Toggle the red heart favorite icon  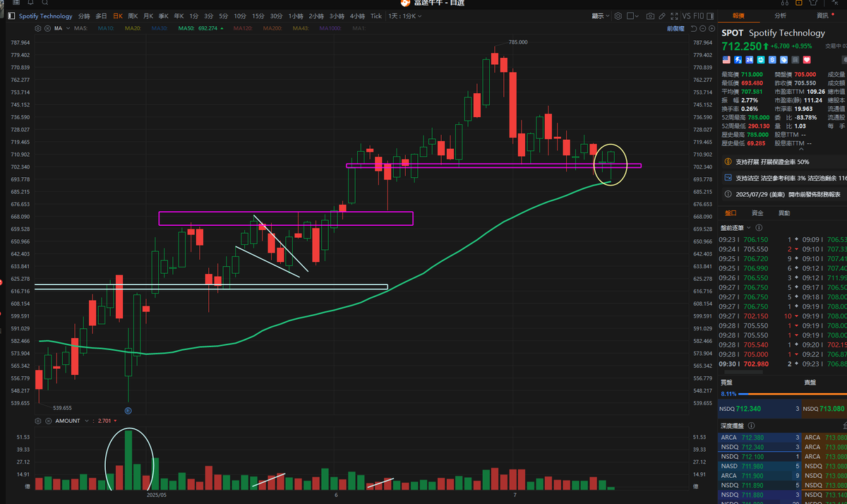pos(807,60)
